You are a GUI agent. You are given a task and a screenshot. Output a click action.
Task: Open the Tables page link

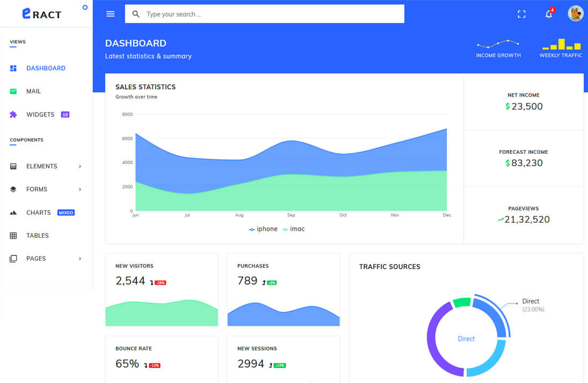point(37,235)
